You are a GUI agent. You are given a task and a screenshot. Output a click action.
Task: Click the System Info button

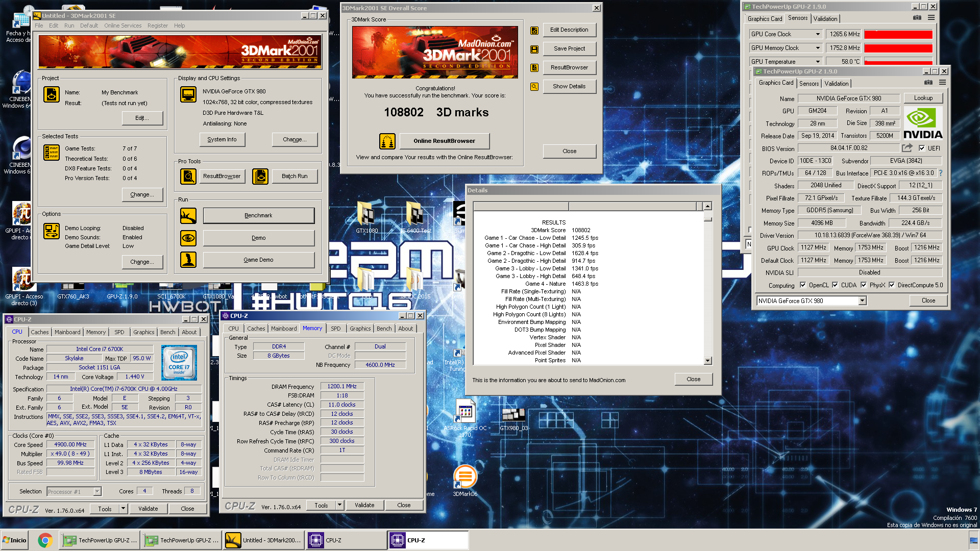coord(222,139)
